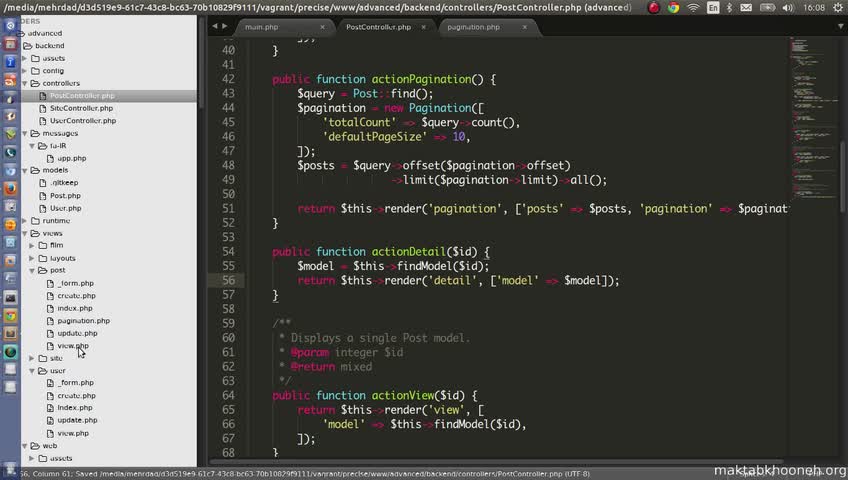Open User.php under models

tap(65, 208)
